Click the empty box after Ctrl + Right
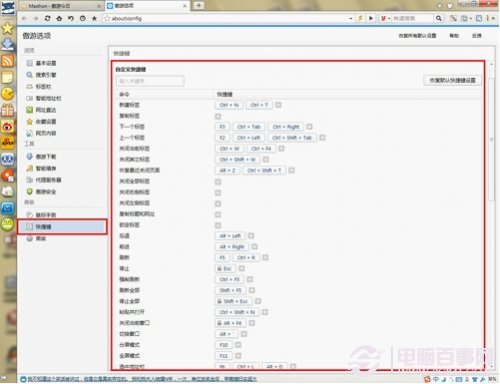The image size is (500, 384). click(309, 127)
